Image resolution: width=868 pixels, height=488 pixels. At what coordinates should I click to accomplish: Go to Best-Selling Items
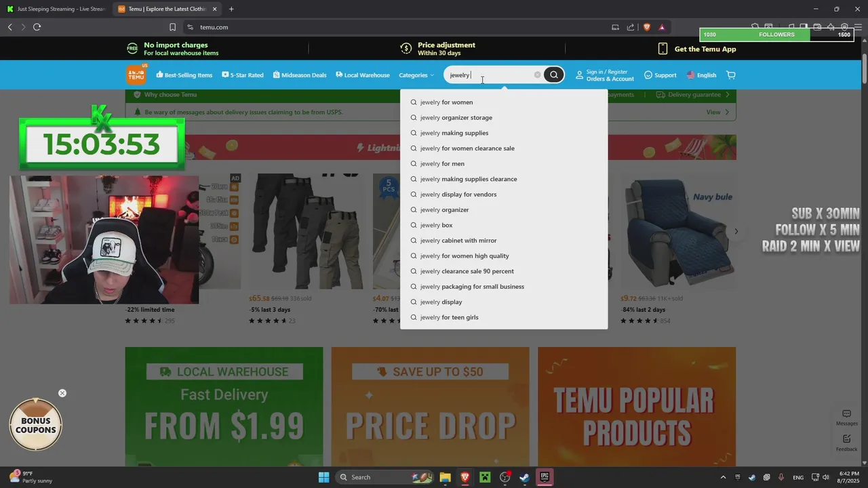tap(184, 75)
